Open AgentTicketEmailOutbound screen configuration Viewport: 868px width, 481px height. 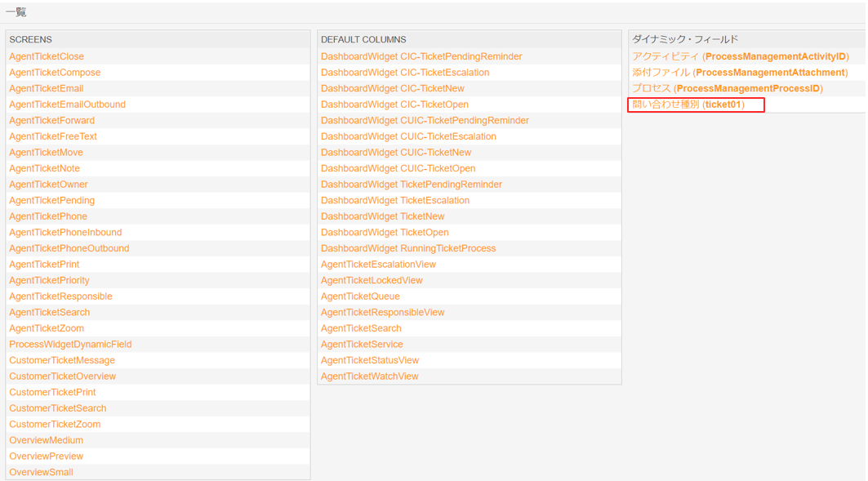(67, 105)
